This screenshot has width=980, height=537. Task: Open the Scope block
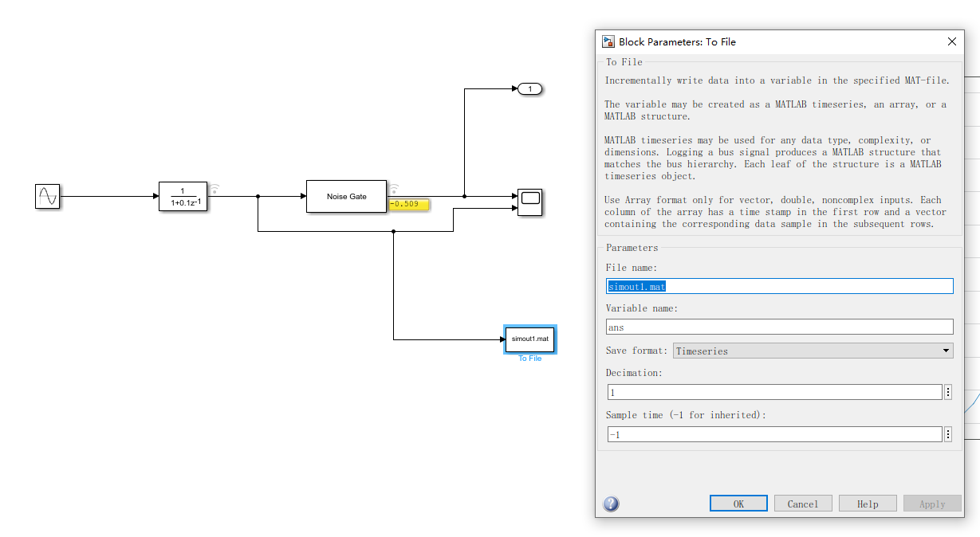click(x=530, y=202)
